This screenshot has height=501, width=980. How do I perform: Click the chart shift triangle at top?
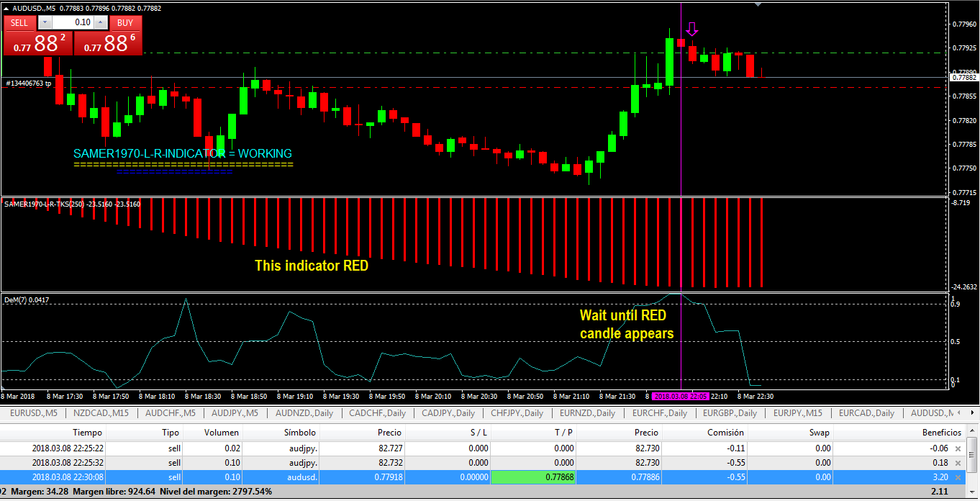point(757,5)
